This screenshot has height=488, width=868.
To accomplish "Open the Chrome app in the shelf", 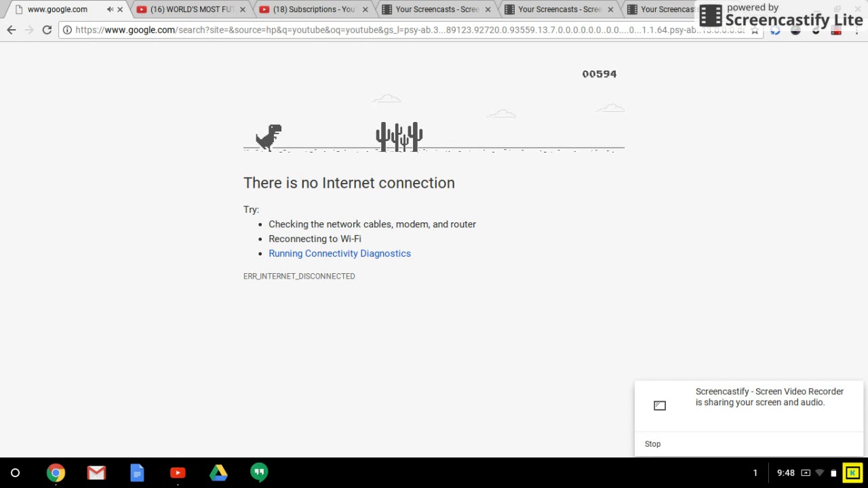I will [56, 472].
